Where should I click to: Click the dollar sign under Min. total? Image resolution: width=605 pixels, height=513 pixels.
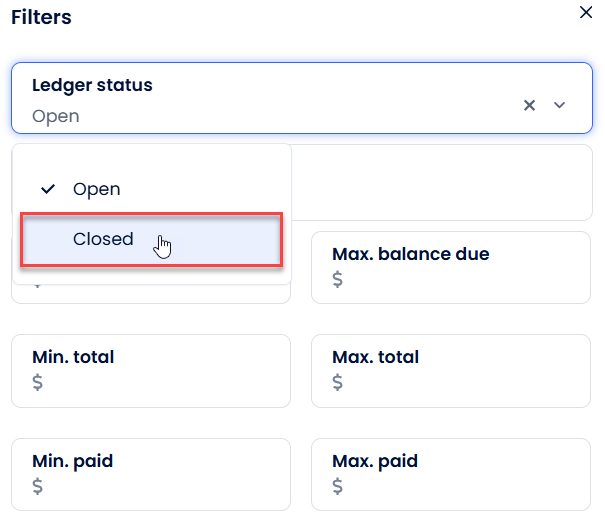click(38, 383)
